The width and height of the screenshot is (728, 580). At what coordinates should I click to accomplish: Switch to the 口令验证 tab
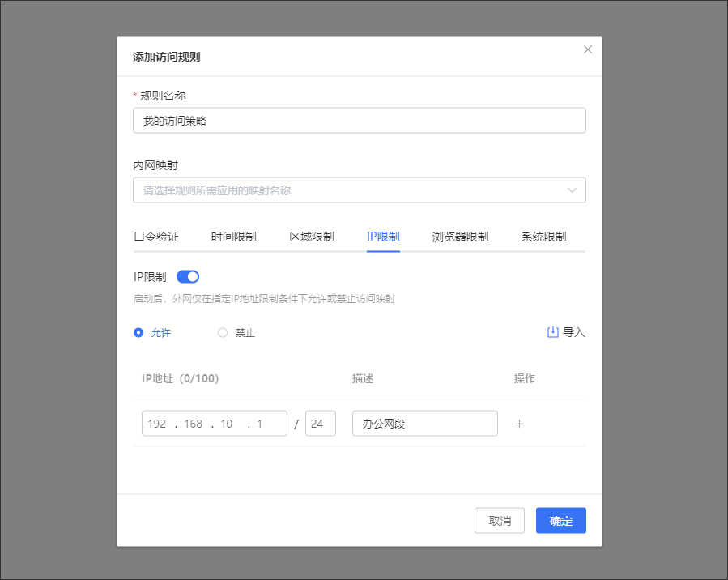click(155, 237)
